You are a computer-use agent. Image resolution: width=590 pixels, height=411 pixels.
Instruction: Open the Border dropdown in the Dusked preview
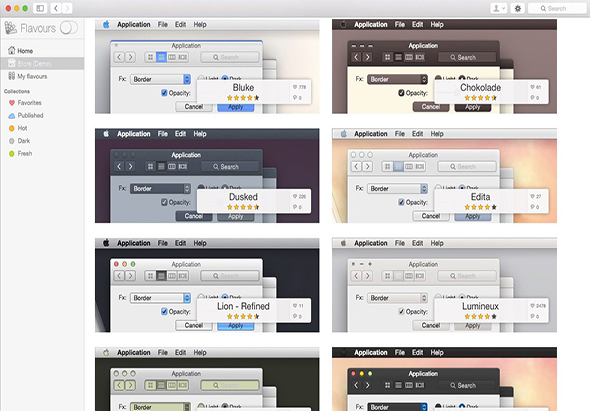tap(160, 189)
